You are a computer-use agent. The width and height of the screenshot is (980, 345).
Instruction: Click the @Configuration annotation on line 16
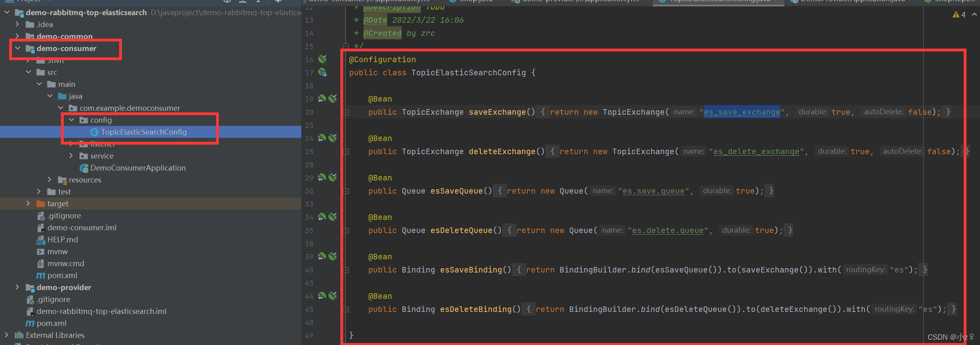click(x=383, y=59)
